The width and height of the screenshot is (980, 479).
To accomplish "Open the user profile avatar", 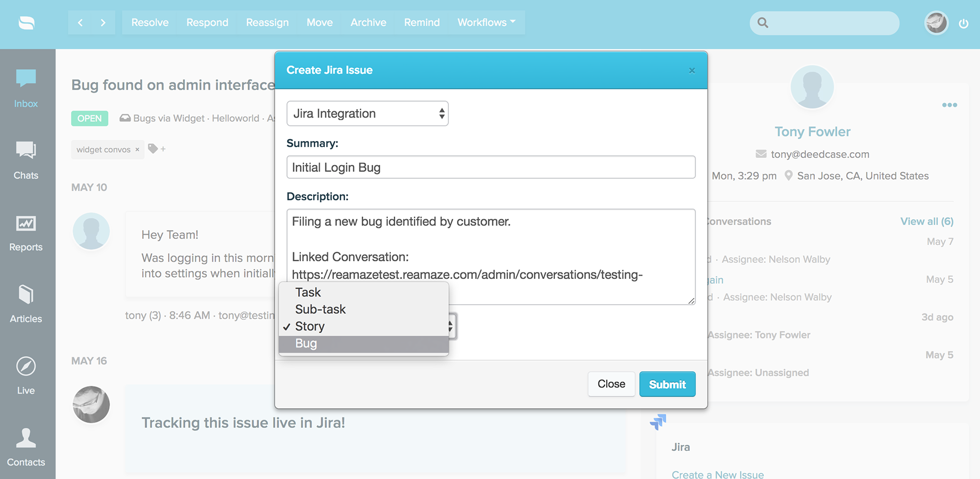I will pyautogui.click(x=936, y=23).
